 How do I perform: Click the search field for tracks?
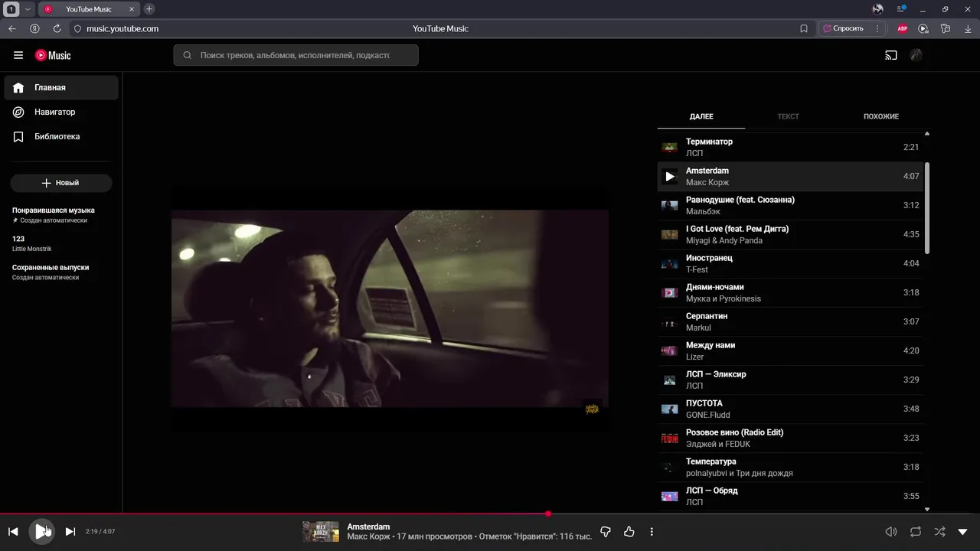296,55
